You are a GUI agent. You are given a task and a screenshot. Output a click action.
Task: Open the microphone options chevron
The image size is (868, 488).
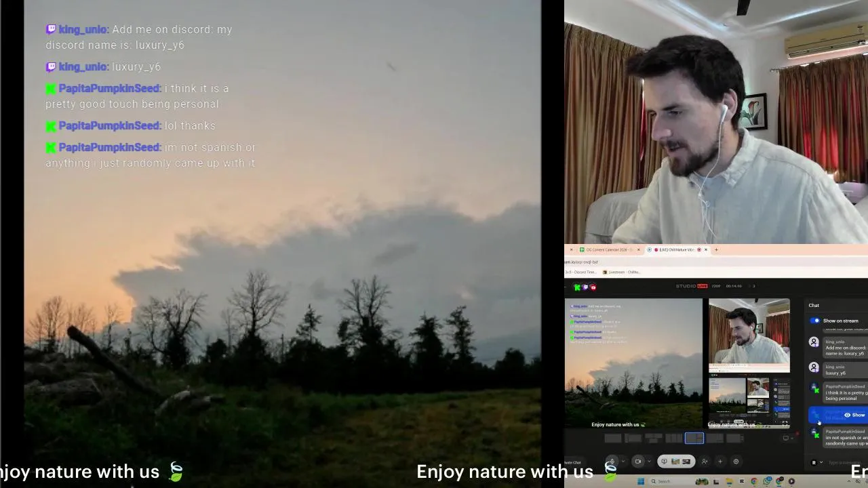623,462
